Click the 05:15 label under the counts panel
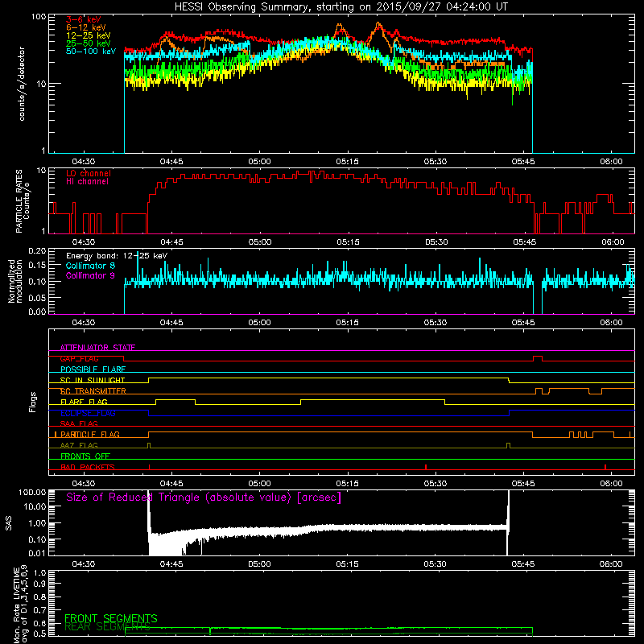Screen dimensions: 644x644 (x=347, y=162)
